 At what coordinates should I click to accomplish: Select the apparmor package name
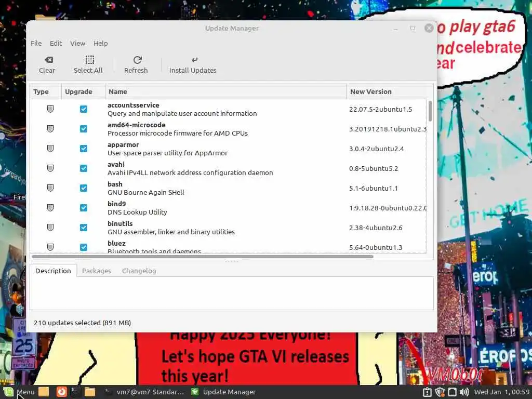(x=123, y=144)
